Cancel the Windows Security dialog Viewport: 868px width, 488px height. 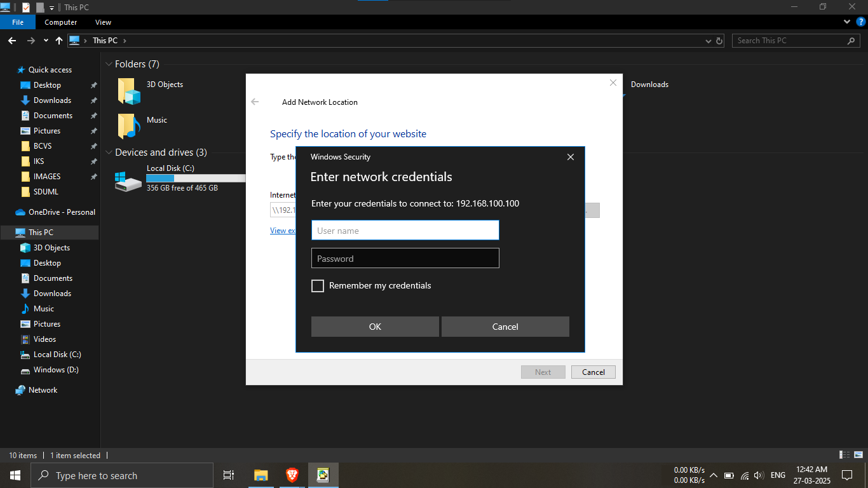click(505, 327)
